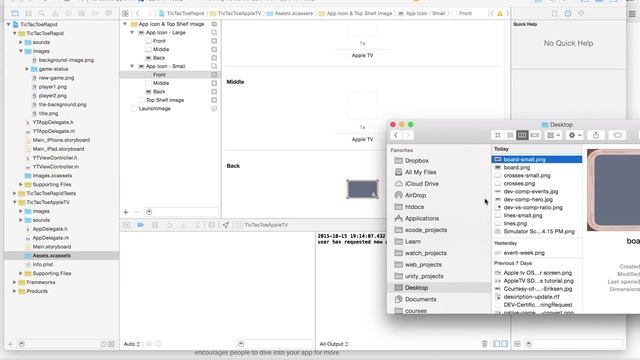Expand the sounds folder under TicTacToeRapid
Image resolution: width=640 pixels, height=360 pixels.
tap(21, 42)
